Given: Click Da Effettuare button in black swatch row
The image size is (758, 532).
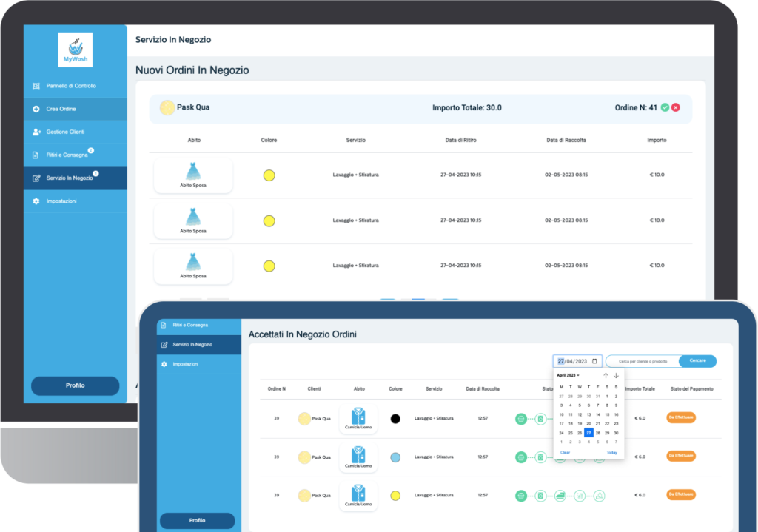Looking at the screenshot, I should pos(681,417).
